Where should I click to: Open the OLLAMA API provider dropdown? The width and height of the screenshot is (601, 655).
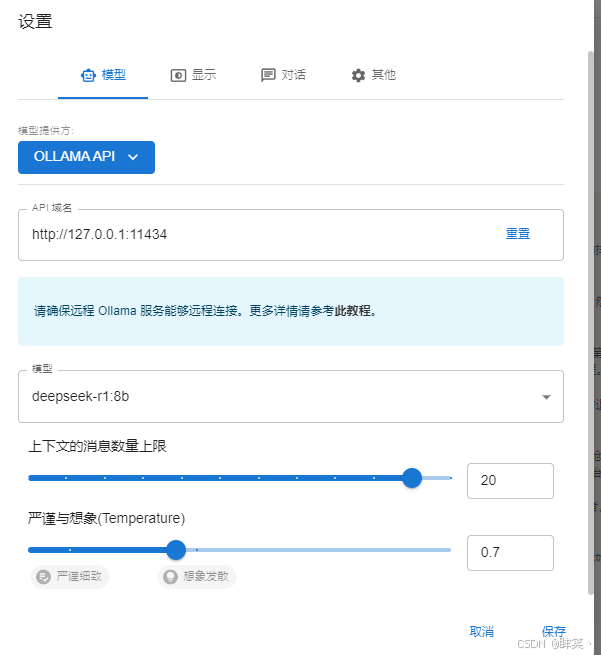[86, 157]
